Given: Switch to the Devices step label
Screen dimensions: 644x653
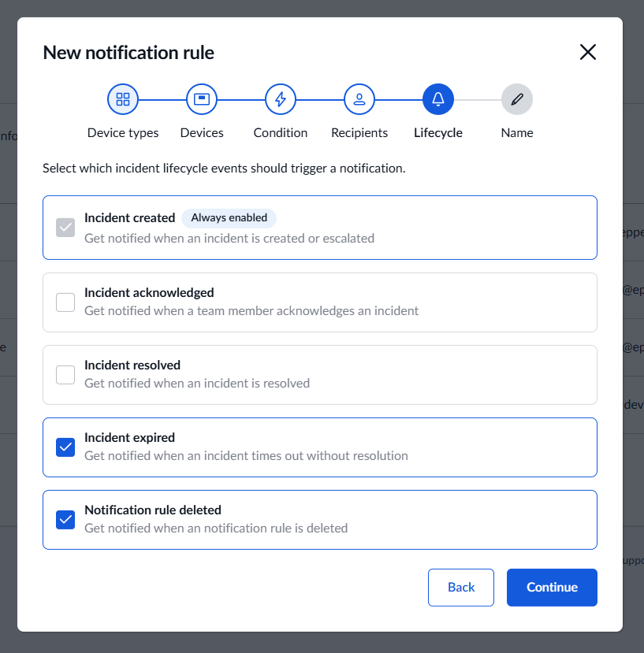Looking at the screenshot, I should click(x=202, y=133).
